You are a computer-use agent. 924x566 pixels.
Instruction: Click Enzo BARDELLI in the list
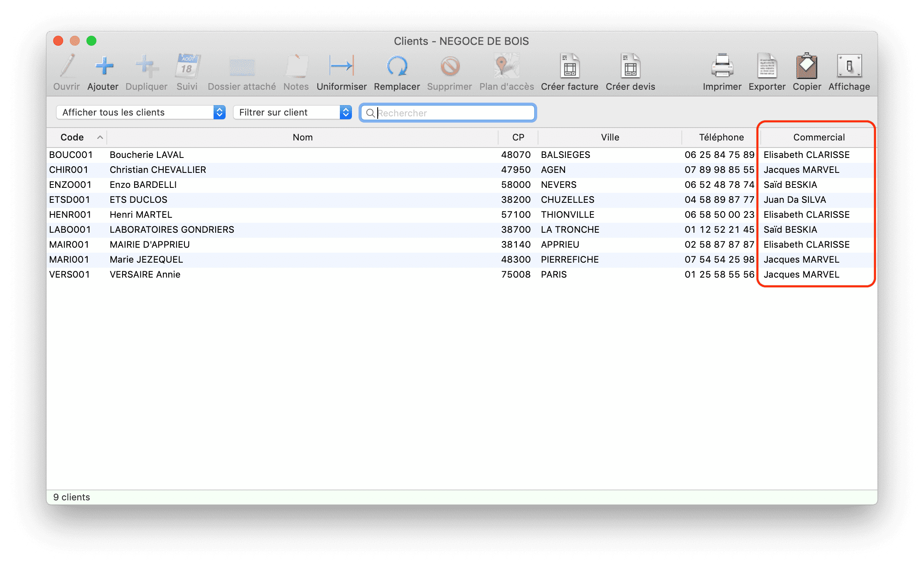tap(143, 185)
